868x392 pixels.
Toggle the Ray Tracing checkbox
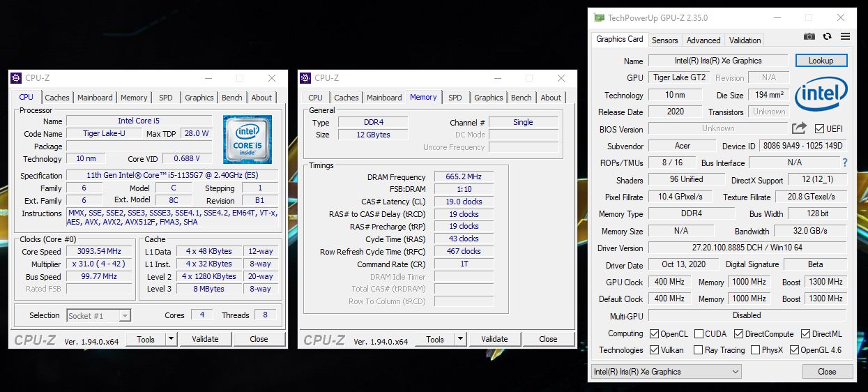tap(697, 350)
